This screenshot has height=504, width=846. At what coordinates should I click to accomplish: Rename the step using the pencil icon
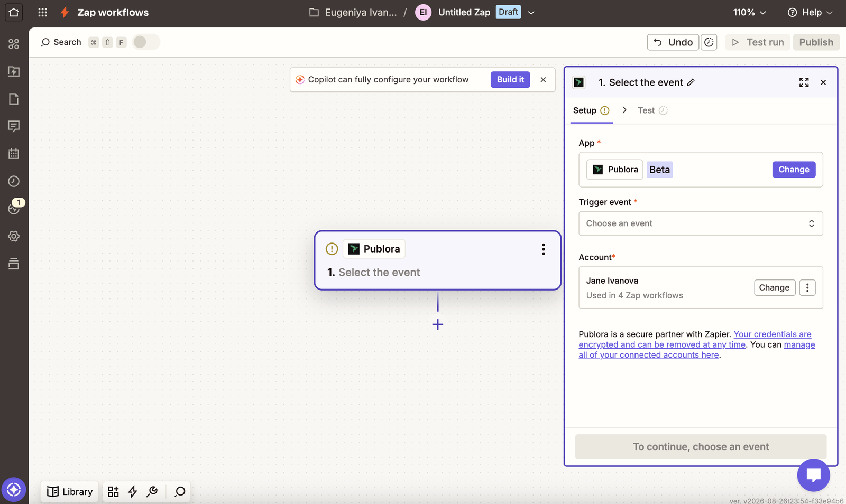tap(691, 82)
